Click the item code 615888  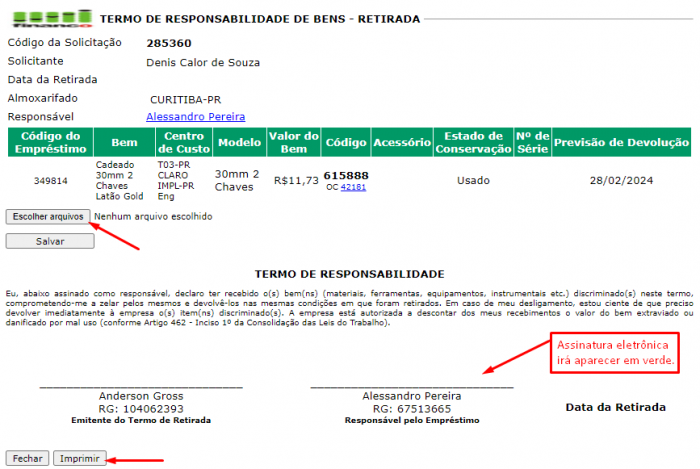[346, 175]
